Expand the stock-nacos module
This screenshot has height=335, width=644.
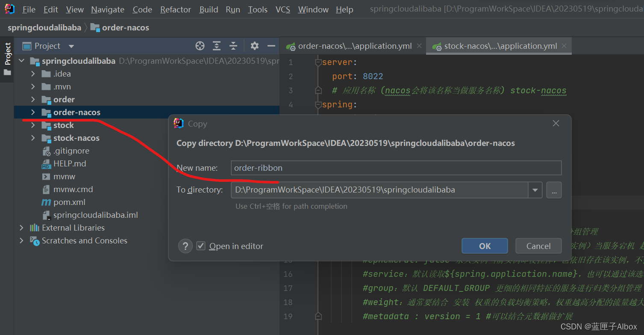click(33, 138)
